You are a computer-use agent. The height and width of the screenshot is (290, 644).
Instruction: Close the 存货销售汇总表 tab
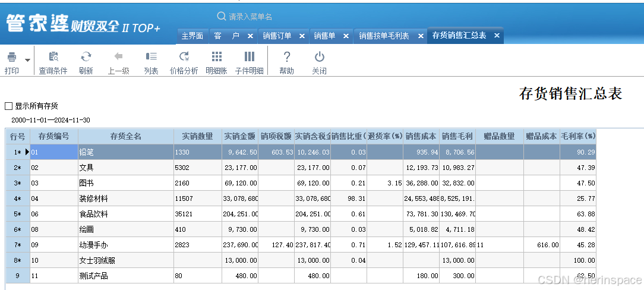(497, 35)
